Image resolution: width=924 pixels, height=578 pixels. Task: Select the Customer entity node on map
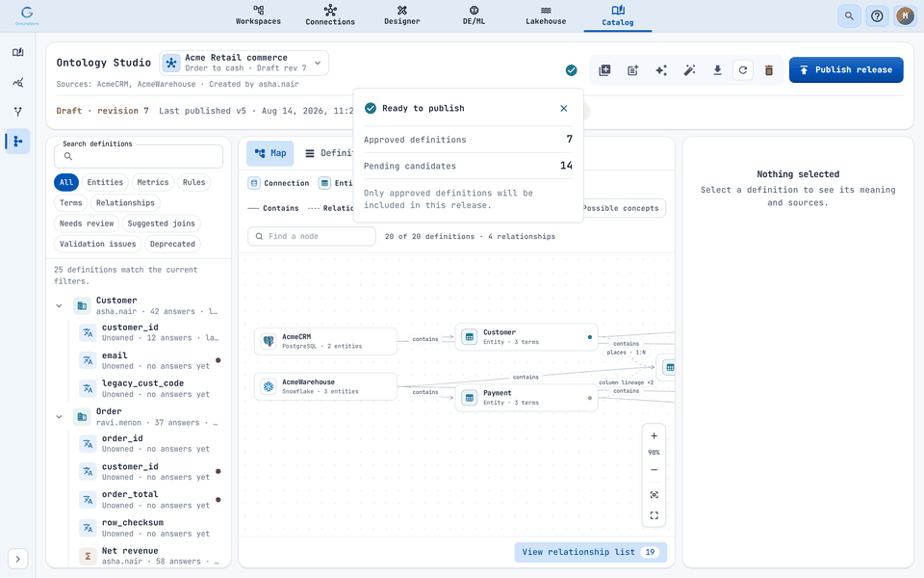pyautogui.click(x=526, y=337)
